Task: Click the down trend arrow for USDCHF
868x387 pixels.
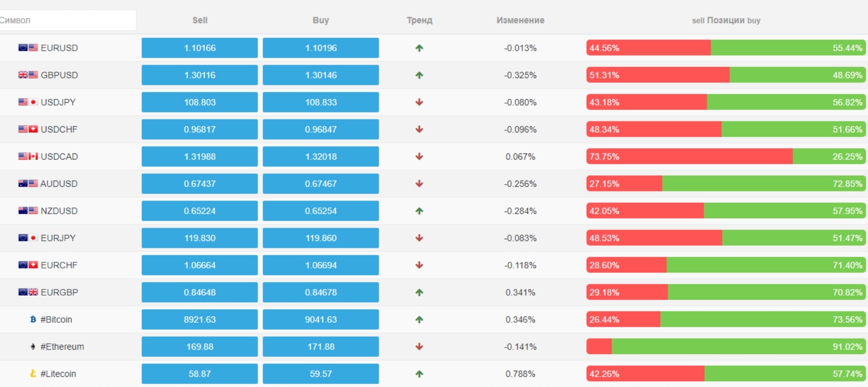Action: tap(419, 129)
